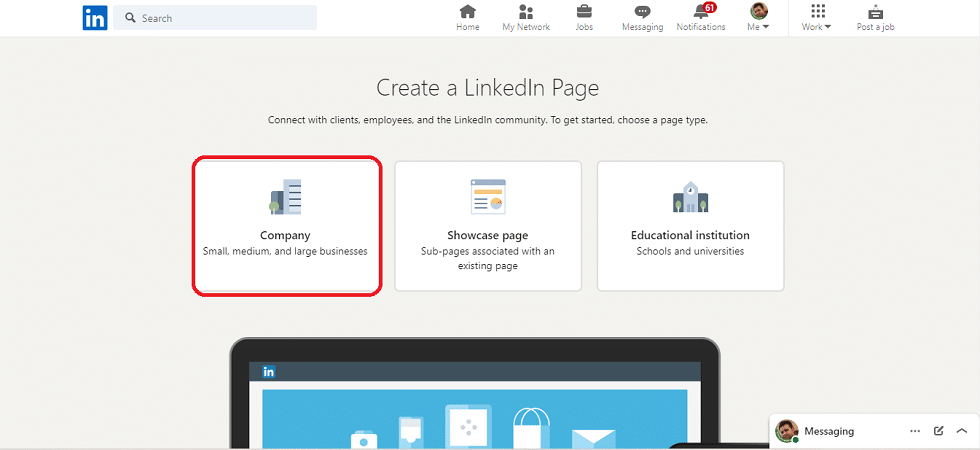Go to Home in the navigation bar
This screenshot has width=980, height=450.
coord(468,18)
